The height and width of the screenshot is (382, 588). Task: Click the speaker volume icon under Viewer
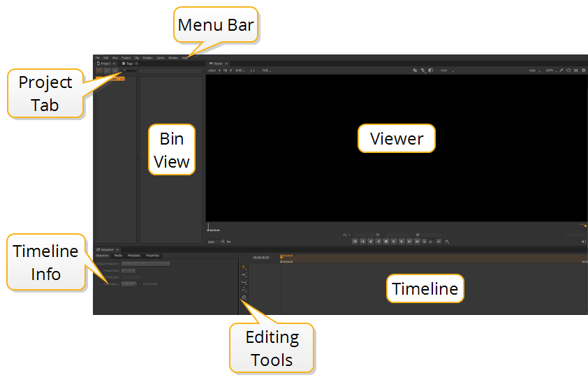point(583,242)
